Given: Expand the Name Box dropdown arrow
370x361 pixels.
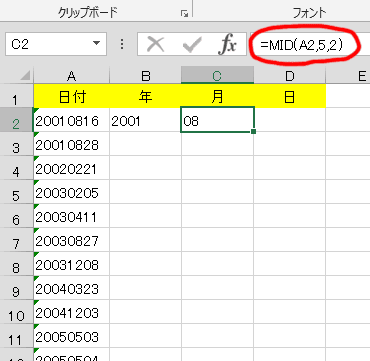Looking at the screenshot, I should 96,44.
